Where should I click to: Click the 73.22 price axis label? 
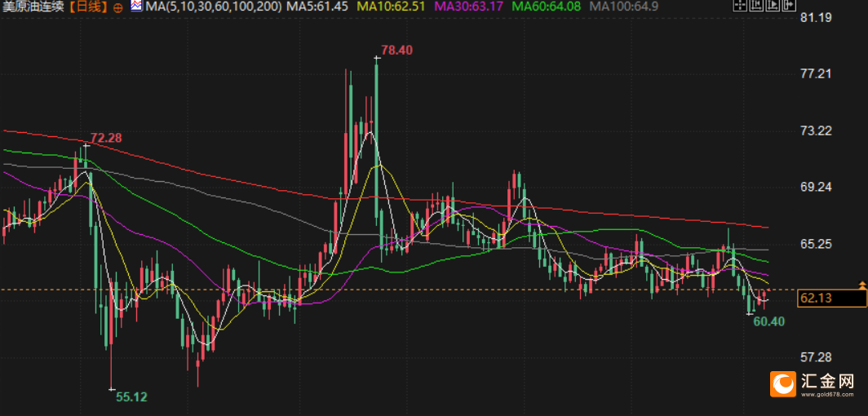(x=817, y=131)
